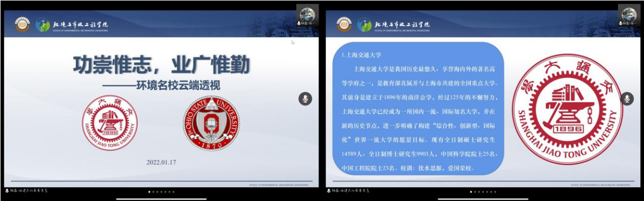Click small Shanghai Jiao Tong seal on title slide
The height and width of the screenshot is (201, 644).
110,123
